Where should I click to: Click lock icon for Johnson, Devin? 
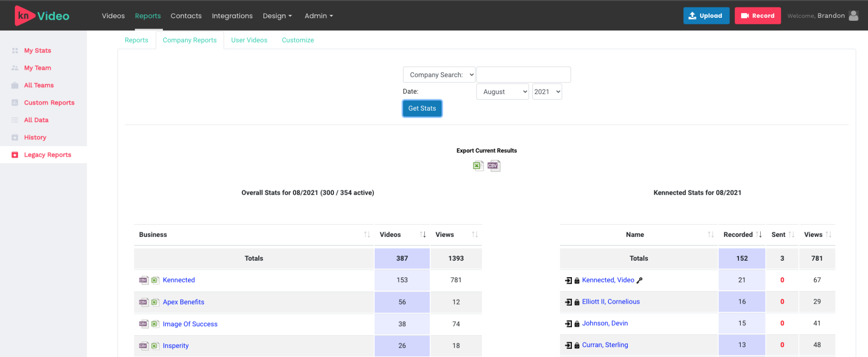click(577, 324)
